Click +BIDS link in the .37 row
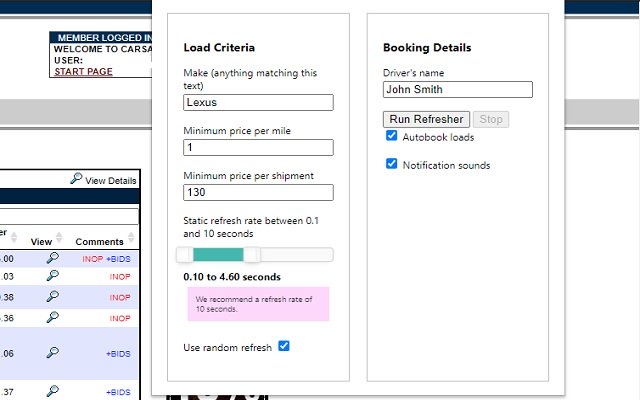Screen dimensions: 640x400 (x=118, y=392)
